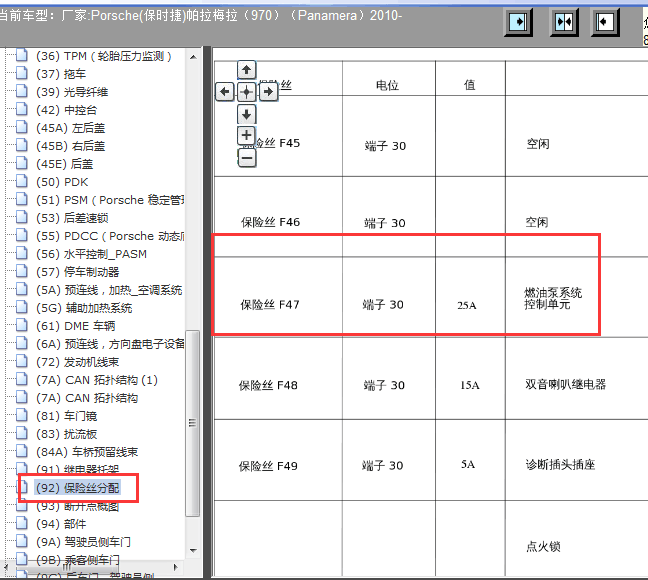648x580 pixels.
Task: Open (6A) 预连线，方向盘电子设备 item
Action: [110, 344]
